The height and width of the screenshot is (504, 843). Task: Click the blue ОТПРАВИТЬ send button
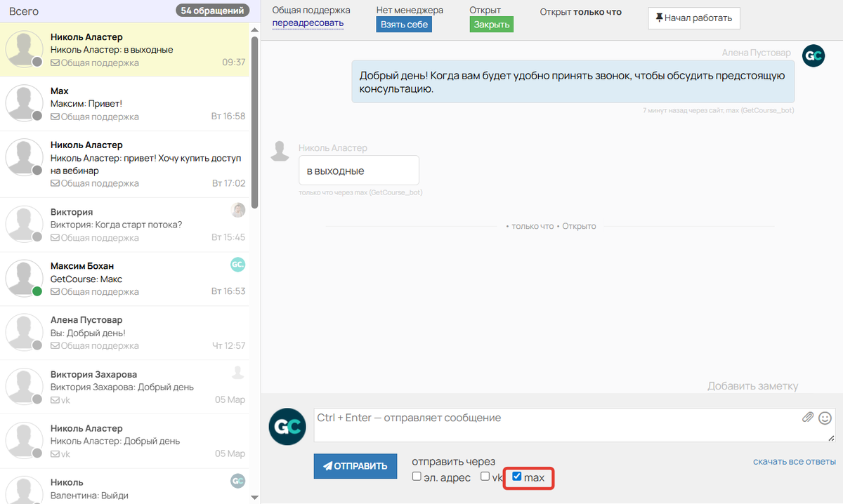(355, 466)
